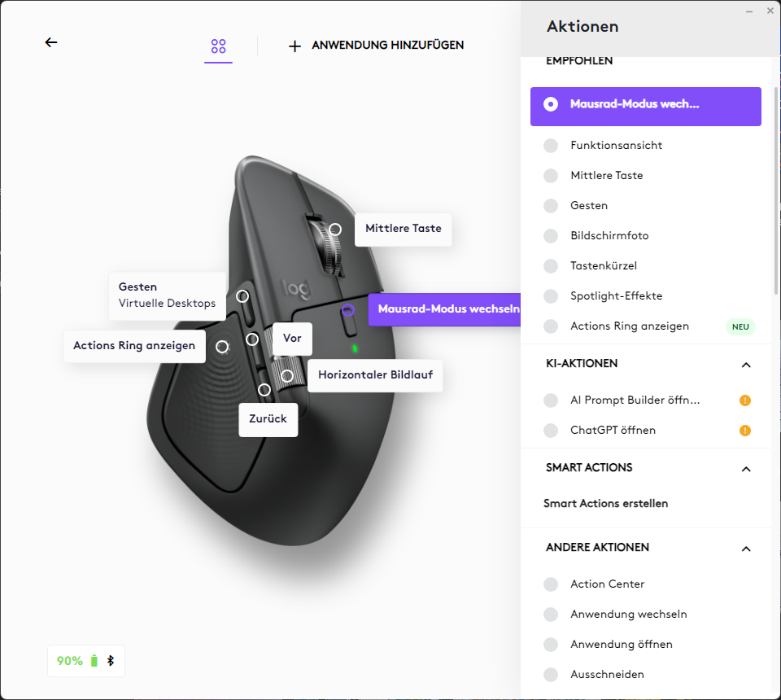Click the Bluetooth icon in battery status
This screenshot has height=700, width=781.
click(111, 661)
